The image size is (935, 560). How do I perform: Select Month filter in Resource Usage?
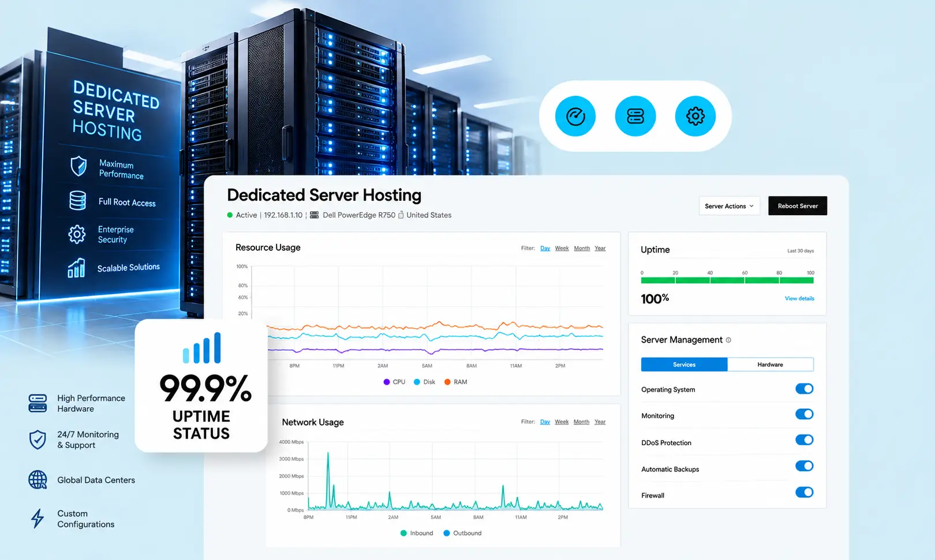[582, 249]
